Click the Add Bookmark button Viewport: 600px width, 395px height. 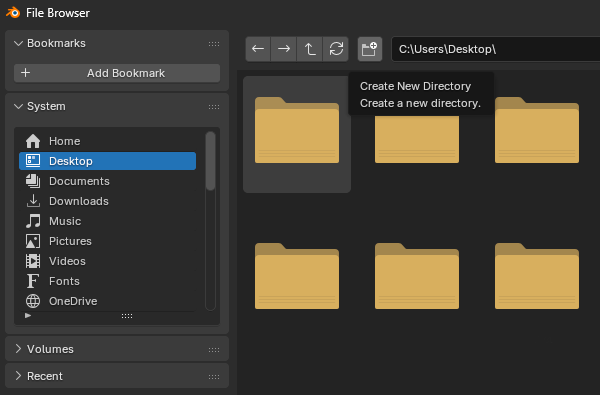(117, 73)
